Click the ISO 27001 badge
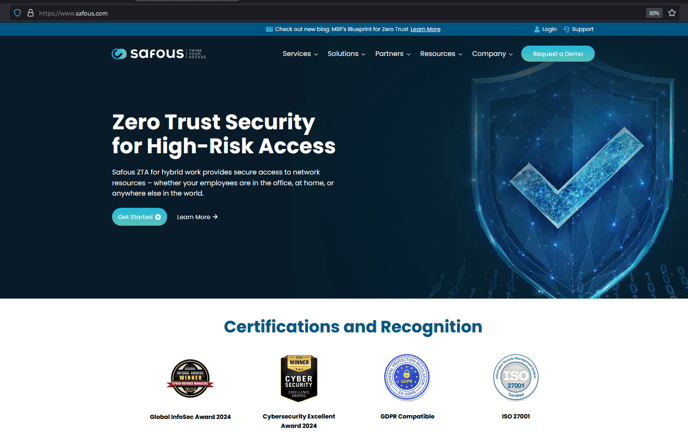Viewport: 688px width, 434px height. click(516, 377)
